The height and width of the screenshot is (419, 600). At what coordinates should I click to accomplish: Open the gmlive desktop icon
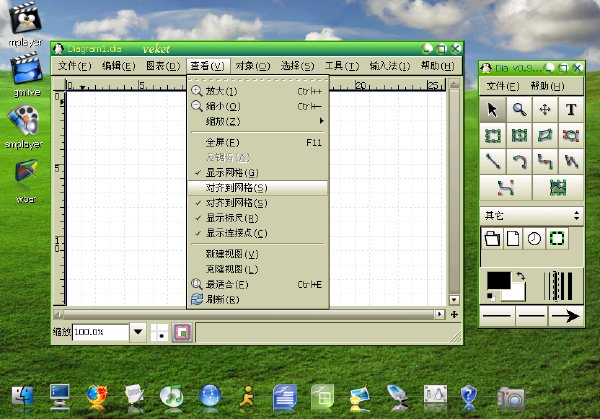pos(26,75)
